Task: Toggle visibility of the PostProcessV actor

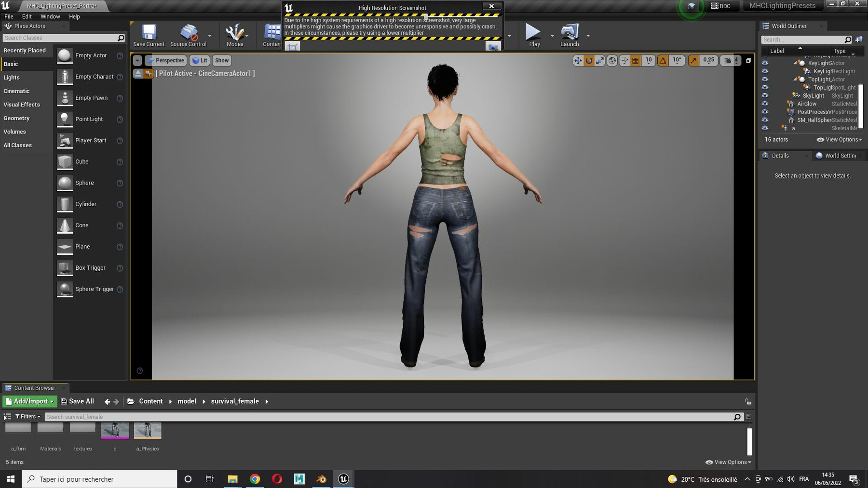Action: pos(765,112)
